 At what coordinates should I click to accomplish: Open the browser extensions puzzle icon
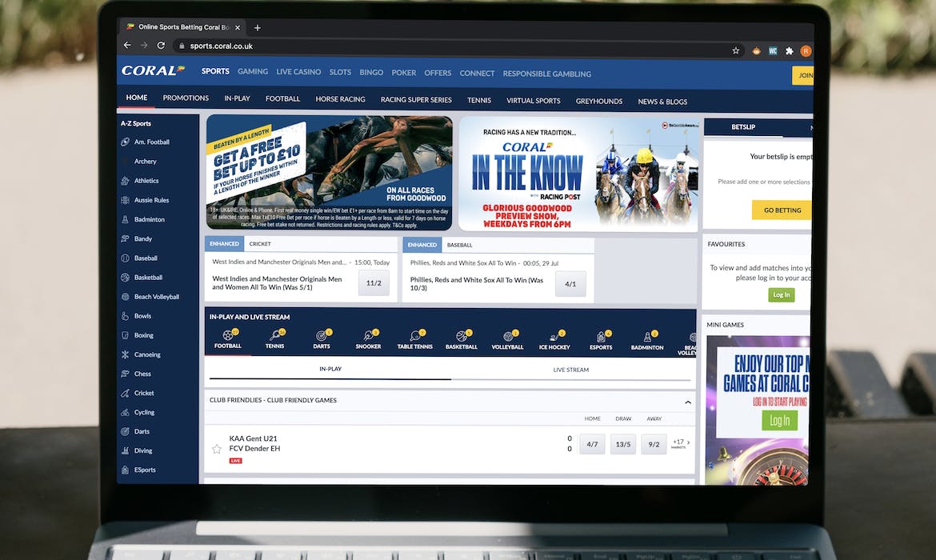[789, 51]
